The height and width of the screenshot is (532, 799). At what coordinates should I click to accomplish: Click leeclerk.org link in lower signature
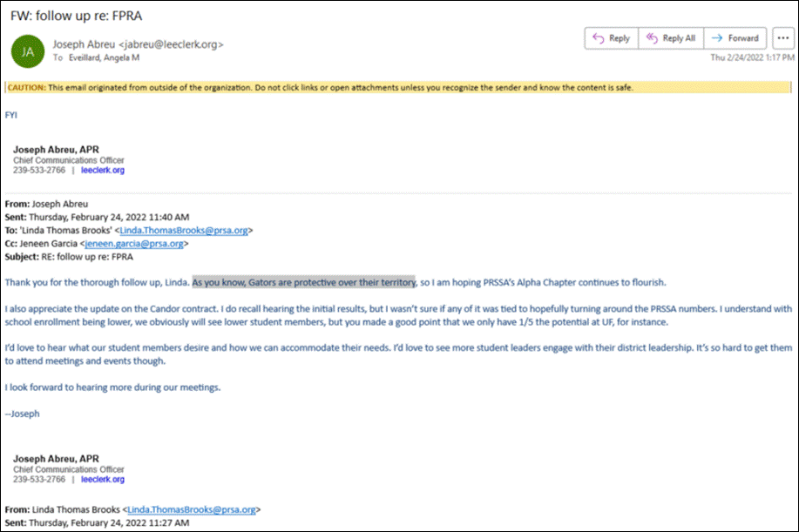click(103, 479)
